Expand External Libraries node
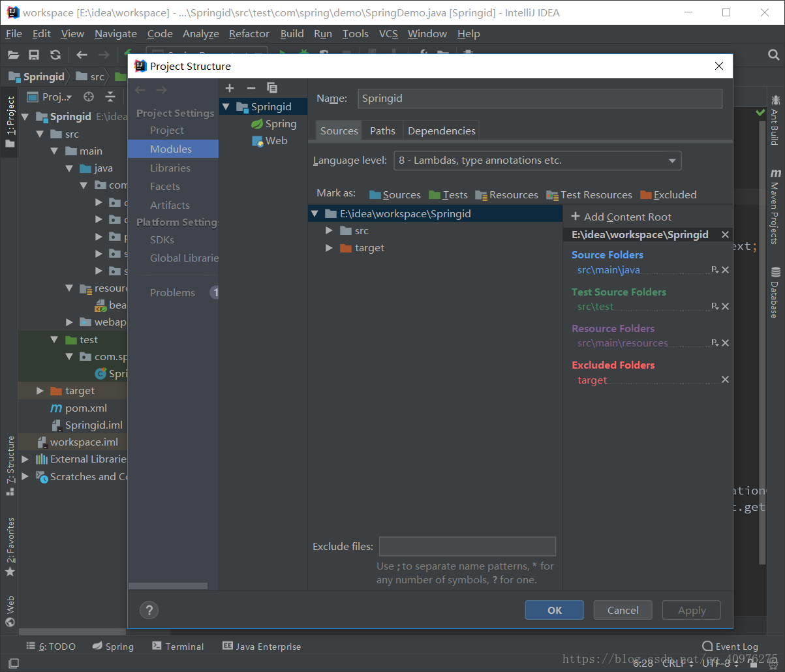 coord(25,459)
